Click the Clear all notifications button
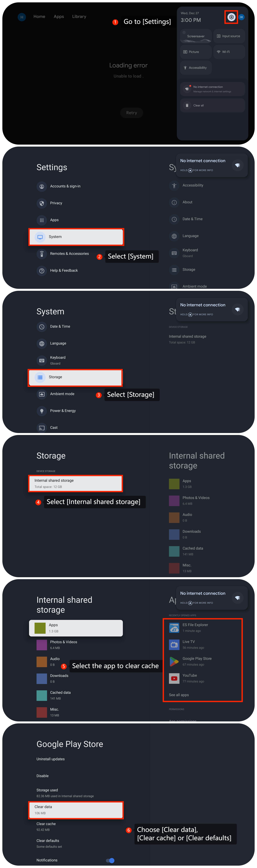Screen dimensions: 257x868 coord(212,105)
